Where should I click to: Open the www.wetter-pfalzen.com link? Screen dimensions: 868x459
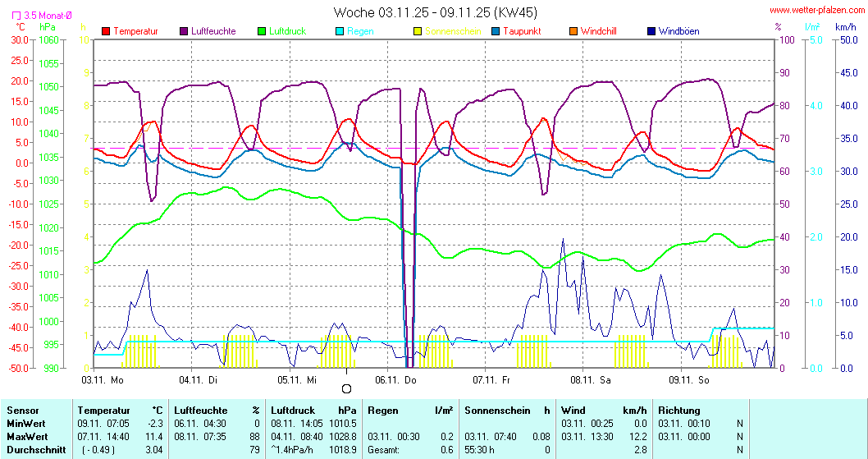[x=816, y=11]
